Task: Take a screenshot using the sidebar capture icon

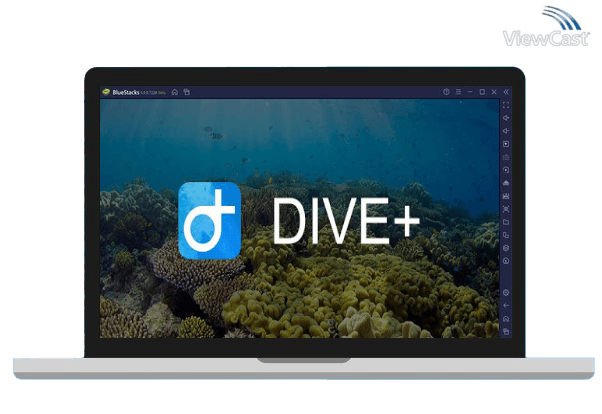Action: 506,209
